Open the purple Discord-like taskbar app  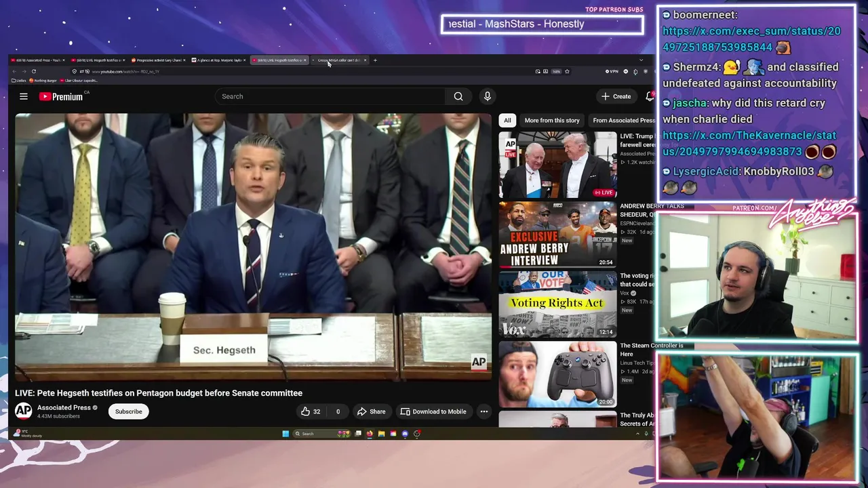coord(405,434)
